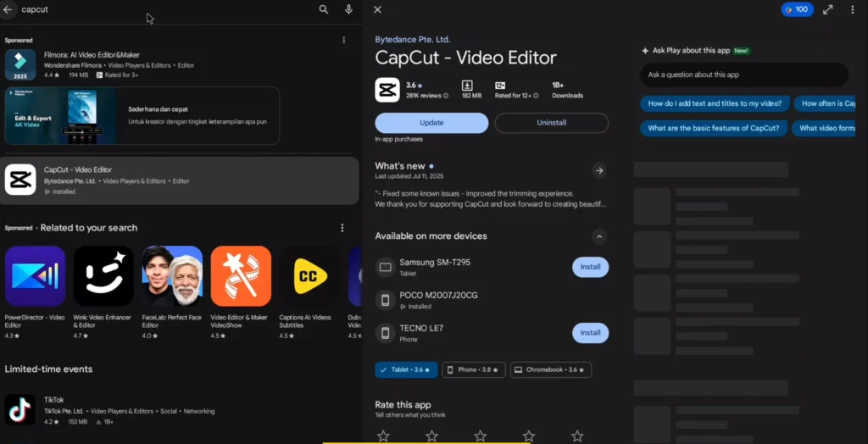The height and width of the screenshot is (444, 868).
Task: Install CapCut on Samsung SM-T295
Action: coord(590,267)
